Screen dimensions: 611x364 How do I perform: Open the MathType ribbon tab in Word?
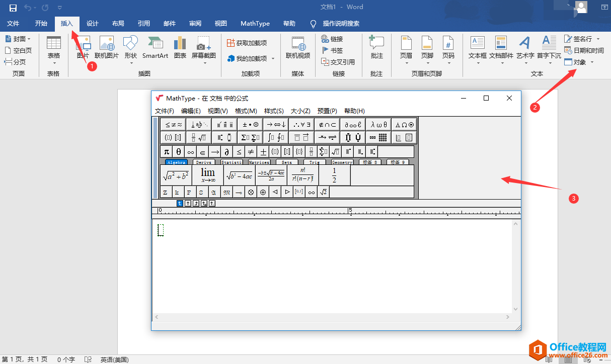click(255, 24)
